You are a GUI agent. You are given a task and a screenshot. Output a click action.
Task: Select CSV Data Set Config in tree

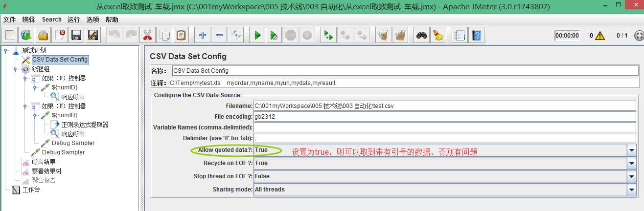[x=60, y=60]
